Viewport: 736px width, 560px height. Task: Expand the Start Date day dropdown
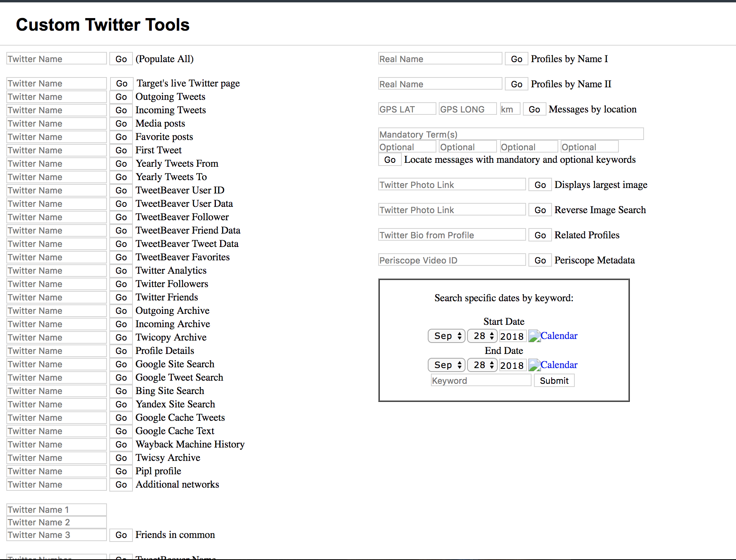[482, 336]
